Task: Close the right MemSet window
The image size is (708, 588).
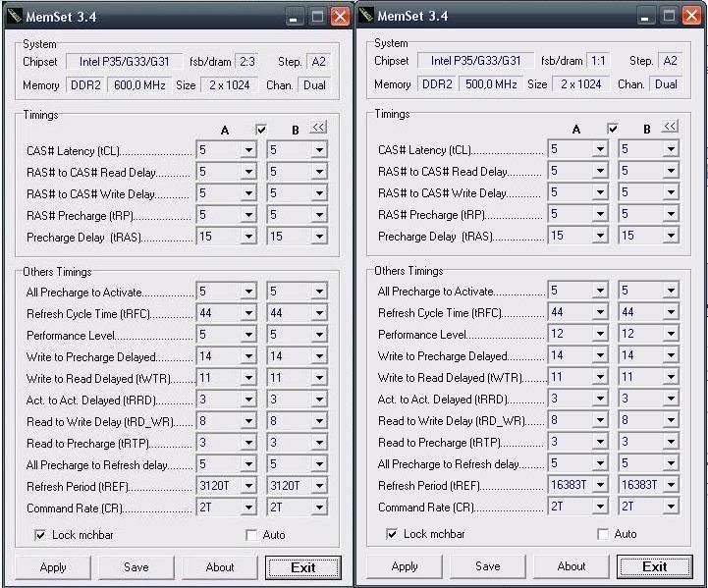Action: click(x=691, y=16)
